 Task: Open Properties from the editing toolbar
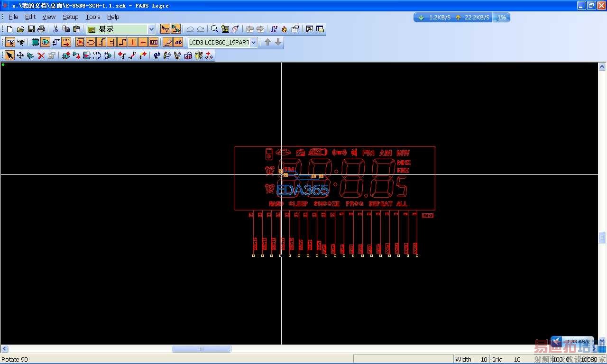52,55
